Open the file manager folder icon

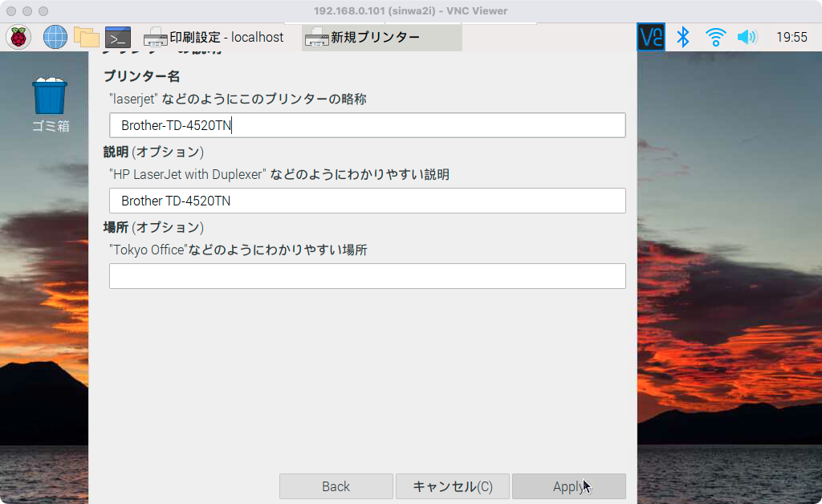(x=86, y=37)
